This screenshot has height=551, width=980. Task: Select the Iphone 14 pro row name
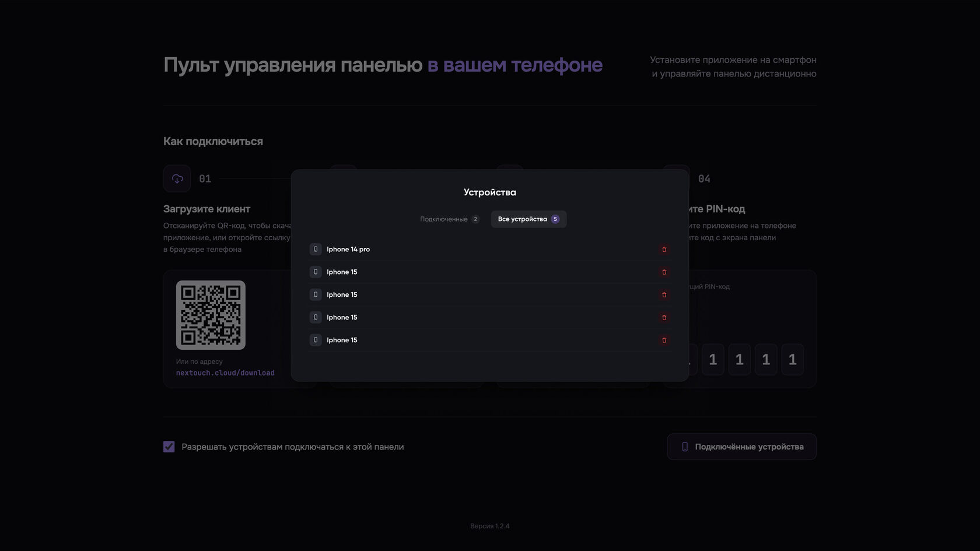[348, 250]
